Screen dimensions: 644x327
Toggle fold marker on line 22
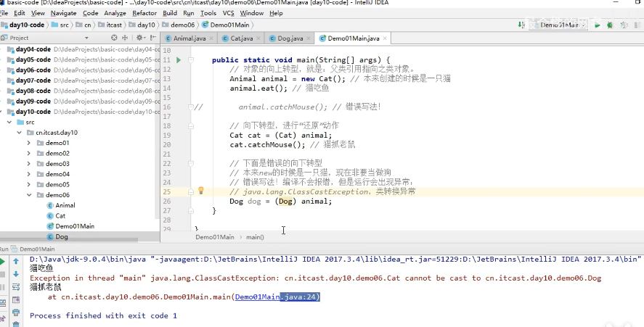point(191,164)
